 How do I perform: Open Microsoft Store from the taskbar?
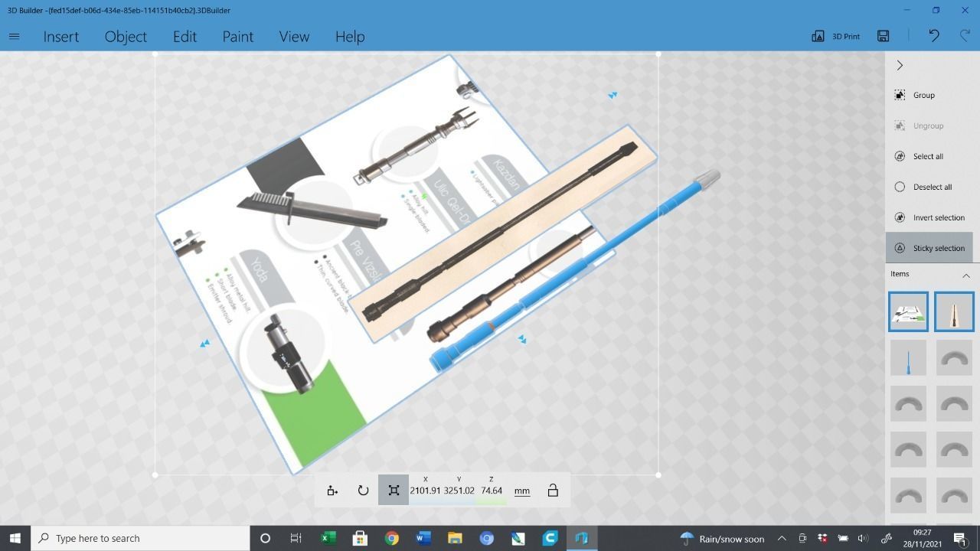tap(360, 538)
